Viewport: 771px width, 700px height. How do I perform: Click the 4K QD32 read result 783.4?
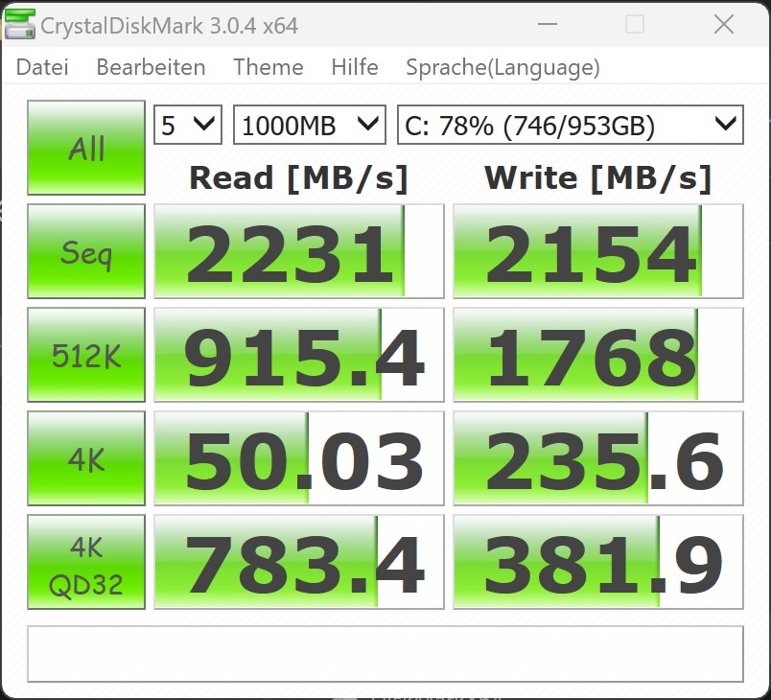[x=299, y=562]
